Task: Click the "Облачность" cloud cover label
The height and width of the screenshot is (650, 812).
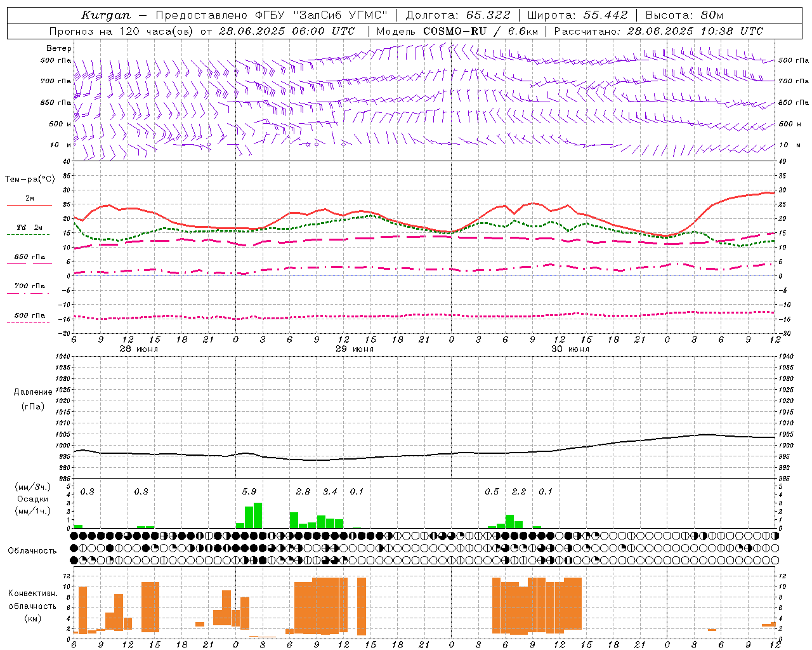Action: click(x=32, y=551)
